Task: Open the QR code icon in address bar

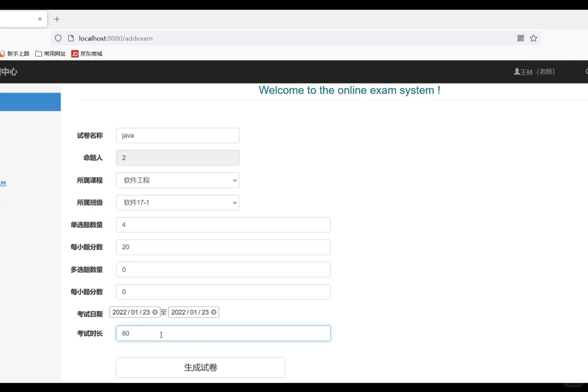Action: click(520, 38)
